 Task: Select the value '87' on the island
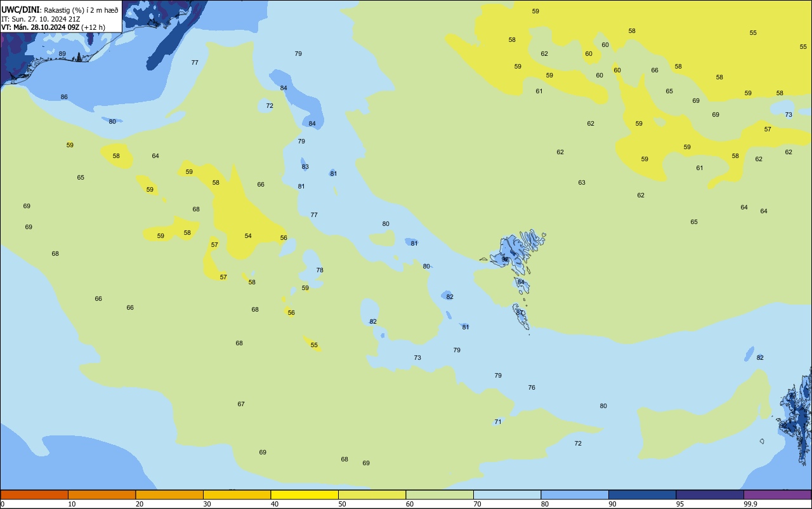(520, 312)
